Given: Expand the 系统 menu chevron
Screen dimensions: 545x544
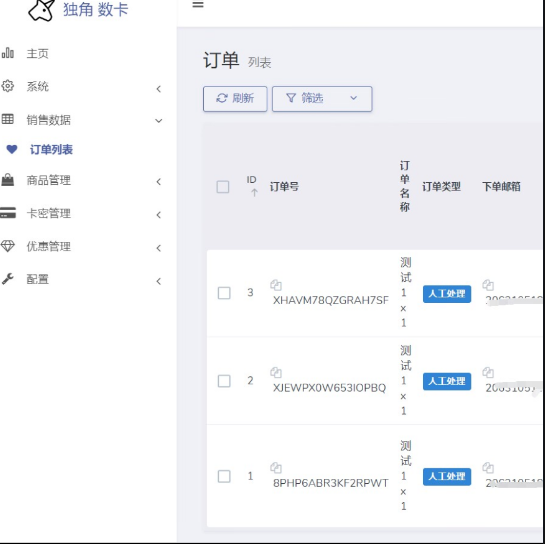Looking at the screenshot, I should 158,89.
